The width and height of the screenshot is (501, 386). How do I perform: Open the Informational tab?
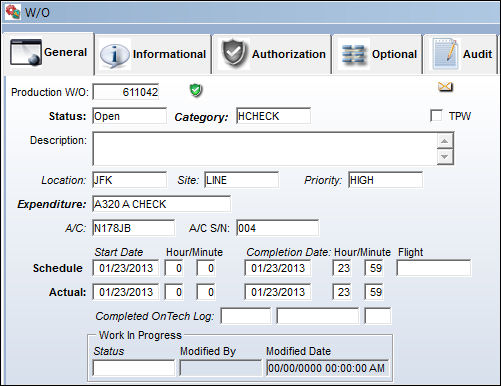[x=153, y=54]
